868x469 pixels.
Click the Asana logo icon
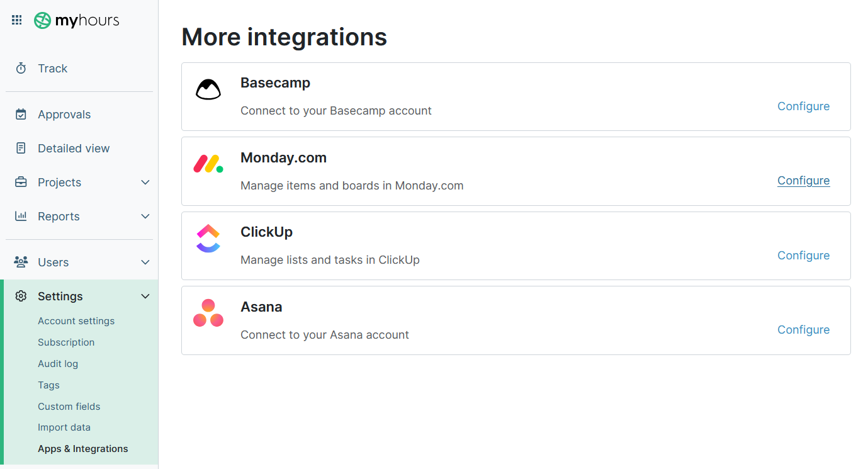click(208, 312)
